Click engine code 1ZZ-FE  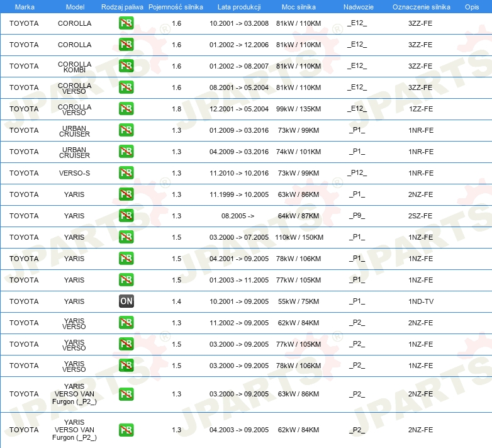pos(421,109)
